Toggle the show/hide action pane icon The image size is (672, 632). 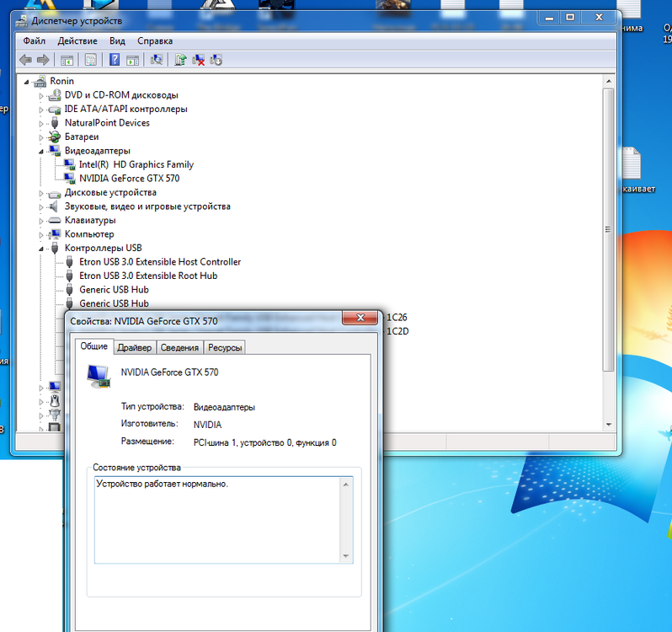[x=132, y=60]
